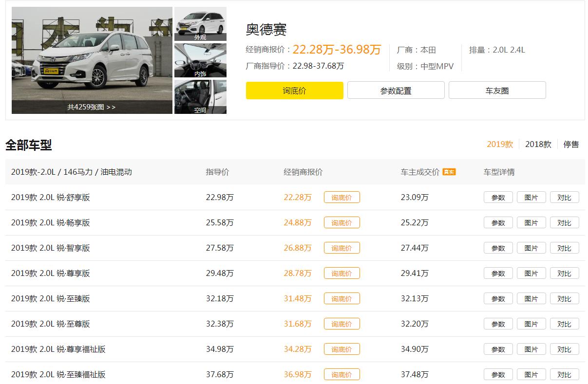588x384 pixels.
Task: Click the yellow 询底价 button
Action: tap(294, 91)
